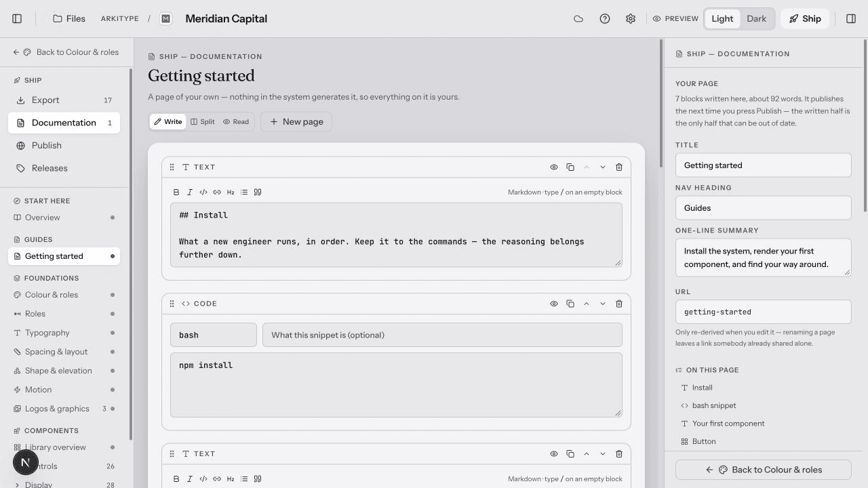Toggle visibility of the first TEXT block
The image size is (868, 488).
point(554,167)
